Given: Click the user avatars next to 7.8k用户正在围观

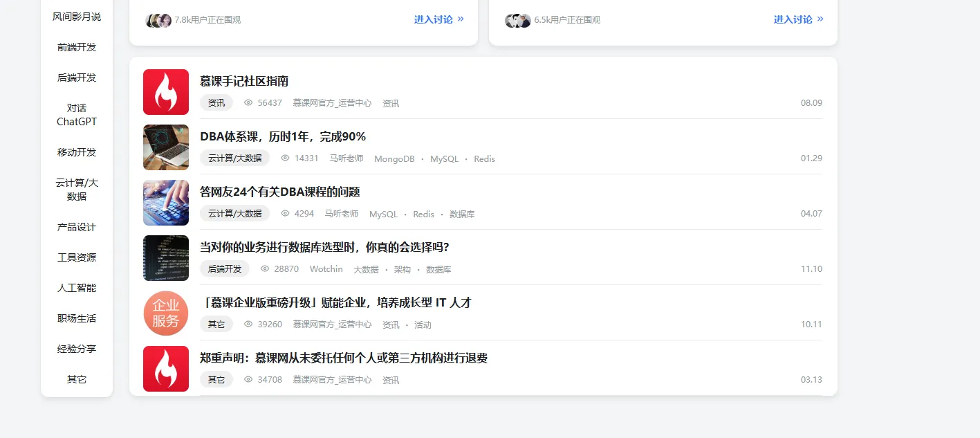Looking at the screenshot, I should click(158, 20).
